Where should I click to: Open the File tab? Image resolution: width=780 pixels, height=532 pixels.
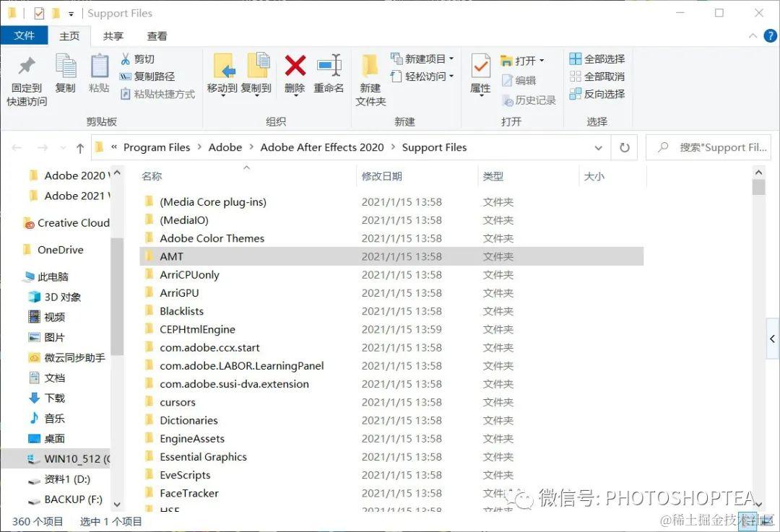(x=24, y=36)
